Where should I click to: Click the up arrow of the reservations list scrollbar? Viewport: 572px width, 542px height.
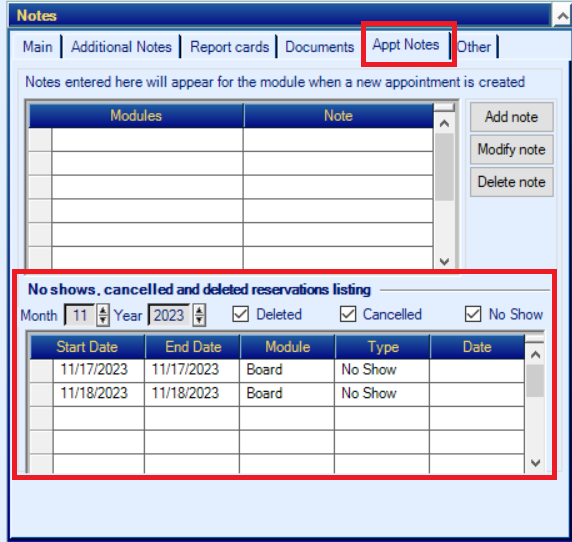(x=535, y=355)
